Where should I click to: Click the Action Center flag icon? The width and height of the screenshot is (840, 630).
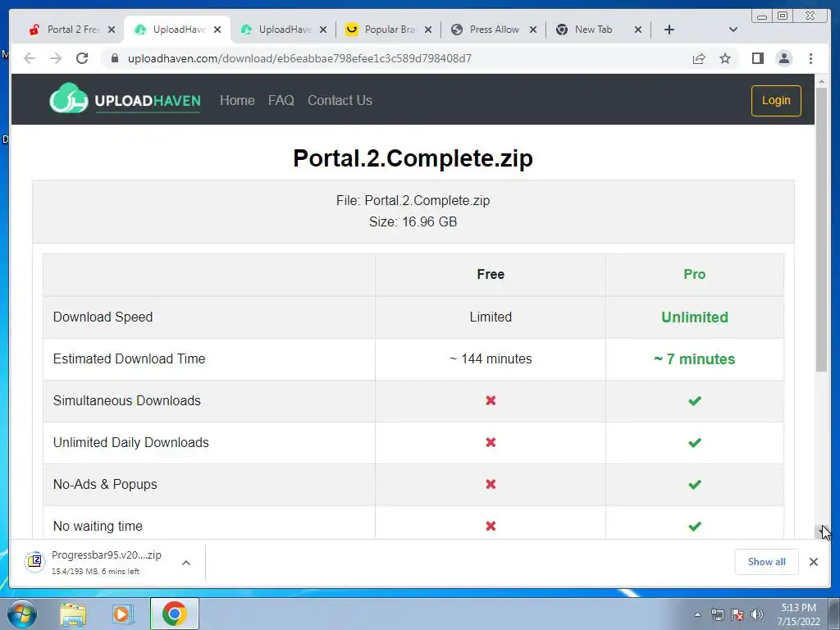(x=737, y=614)
